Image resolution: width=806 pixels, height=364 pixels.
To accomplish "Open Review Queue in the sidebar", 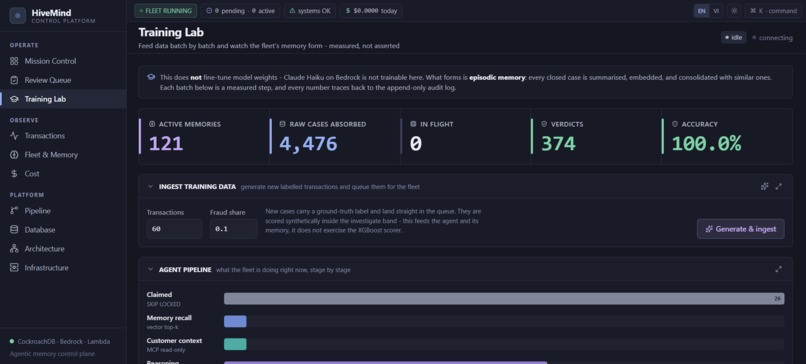I will [x=63, y=80].
